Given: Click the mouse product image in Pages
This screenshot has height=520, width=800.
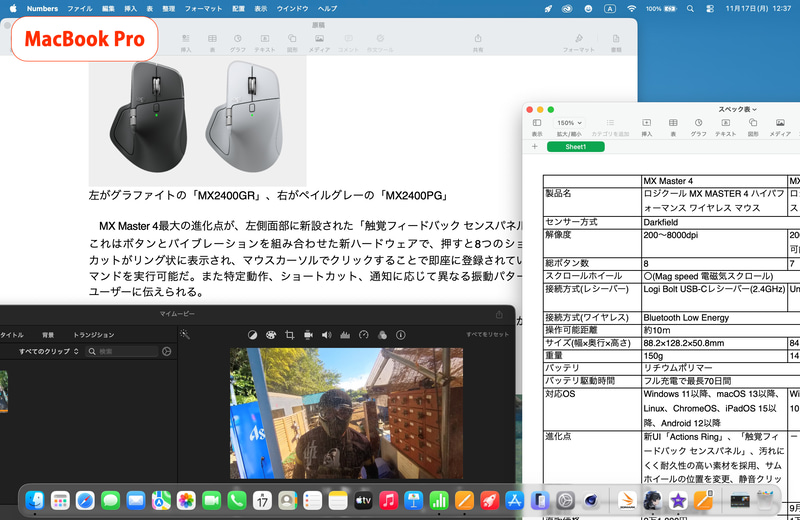Looking at the screenshot, I should (197, 121).
